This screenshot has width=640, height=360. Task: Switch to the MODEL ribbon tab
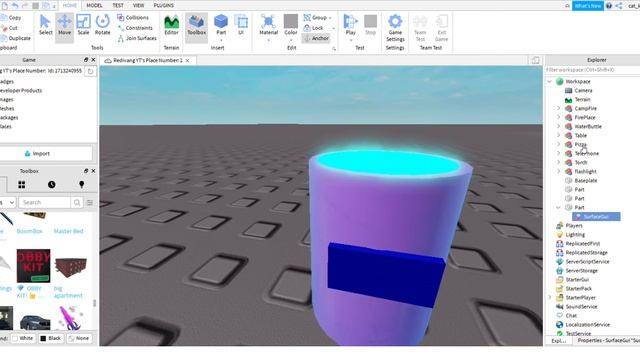coord(94,5)
